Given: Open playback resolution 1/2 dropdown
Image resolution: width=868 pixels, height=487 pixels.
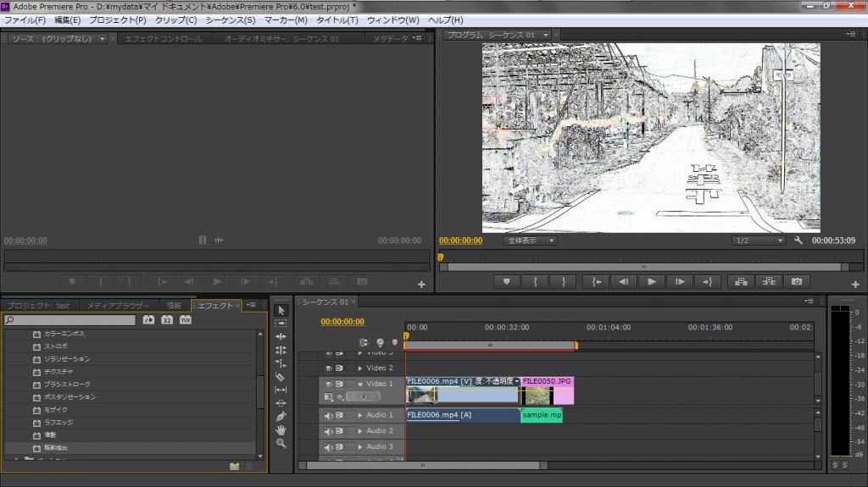Looking at the screenshot, I should (x=758, y=241).
